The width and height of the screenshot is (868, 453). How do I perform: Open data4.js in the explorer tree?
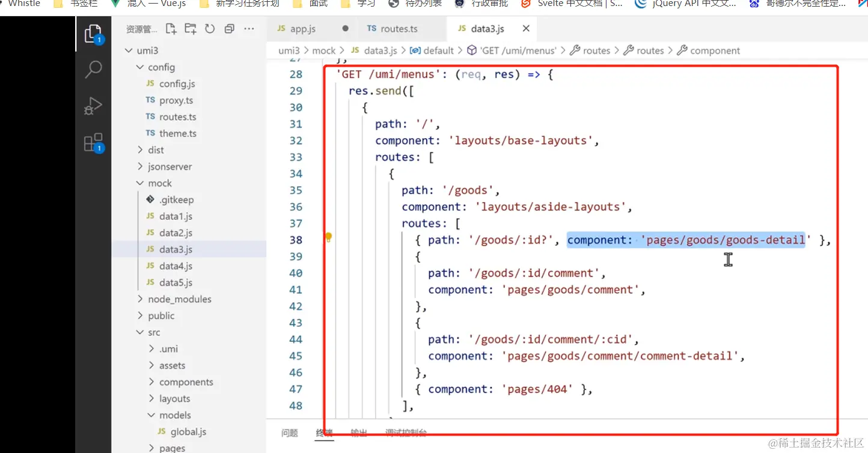176,266
